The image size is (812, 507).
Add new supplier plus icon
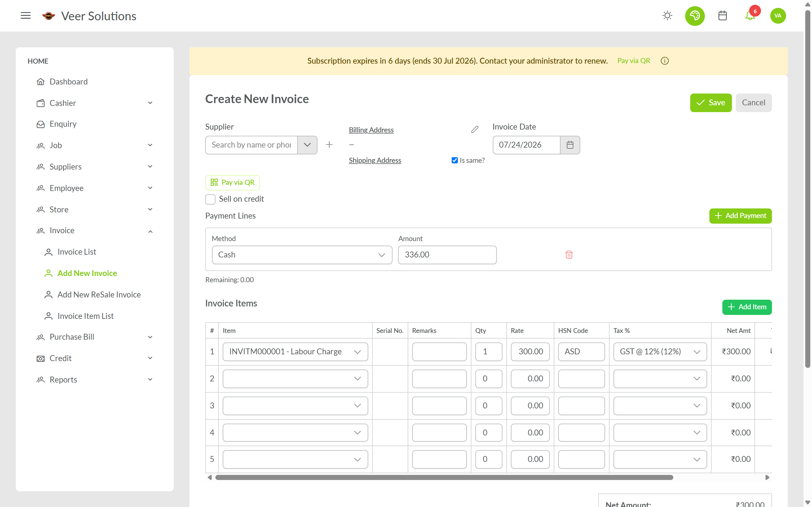pyautogui.click(x=329, y=144)
